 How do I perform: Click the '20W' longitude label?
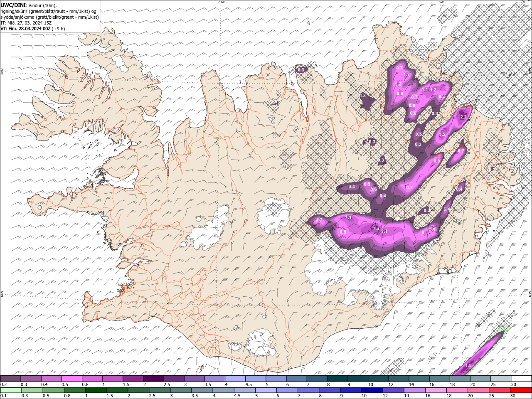[x=221, y=2]
